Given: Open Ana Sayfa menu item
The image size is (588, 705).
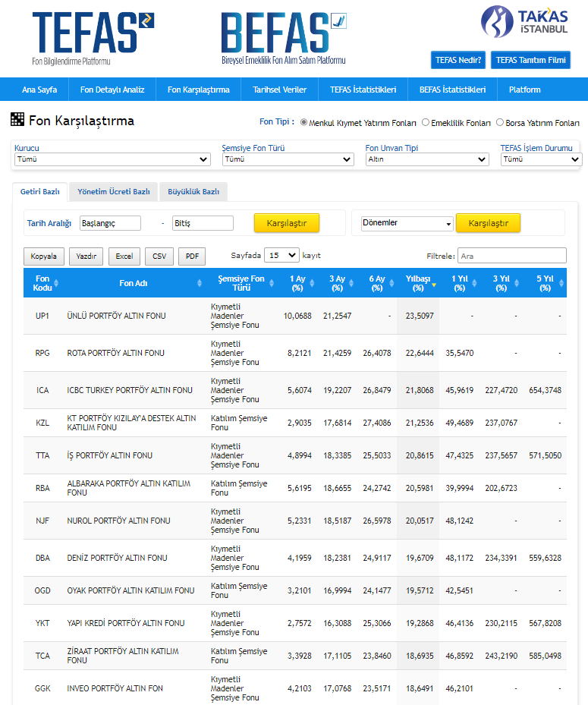Looking at the screenshot, I should tap(39, 90).
